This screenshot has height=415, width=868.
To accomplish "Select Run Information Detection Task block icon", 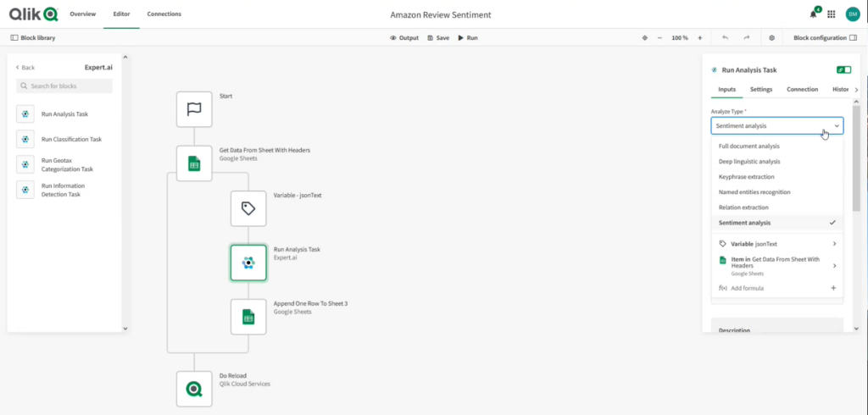I will point(25,190).
